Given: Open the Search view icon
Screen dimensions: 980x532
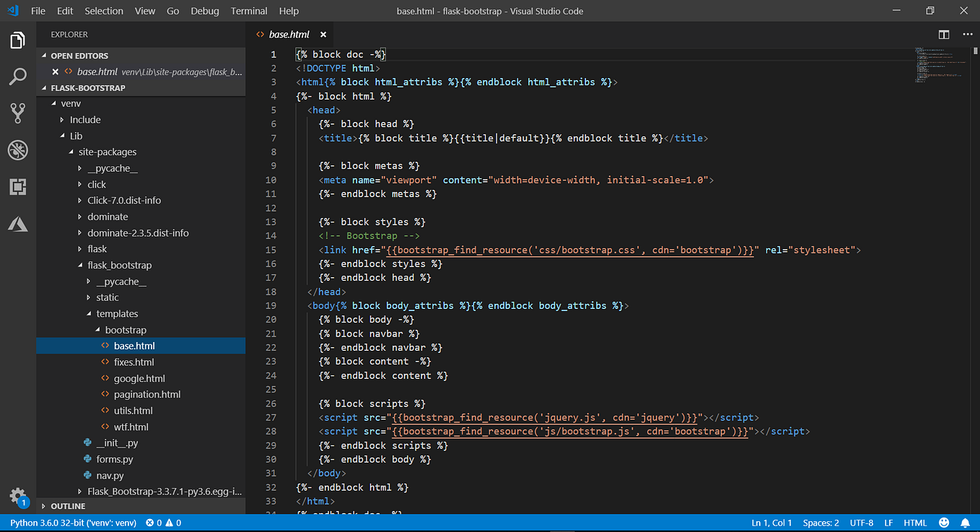Looking at the screenshot, I should 18,77.
